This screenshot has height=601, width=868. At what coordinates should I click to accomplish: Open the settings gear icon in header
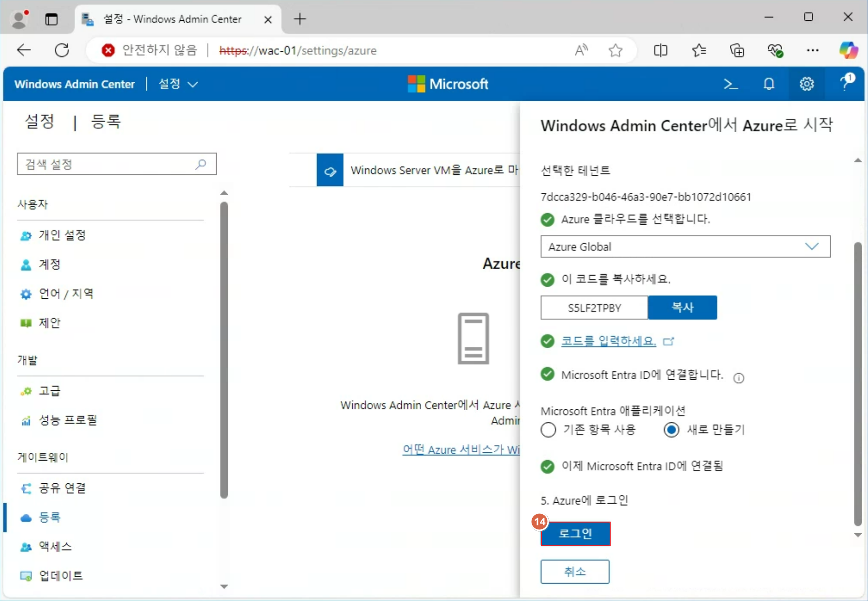[806, 84]
